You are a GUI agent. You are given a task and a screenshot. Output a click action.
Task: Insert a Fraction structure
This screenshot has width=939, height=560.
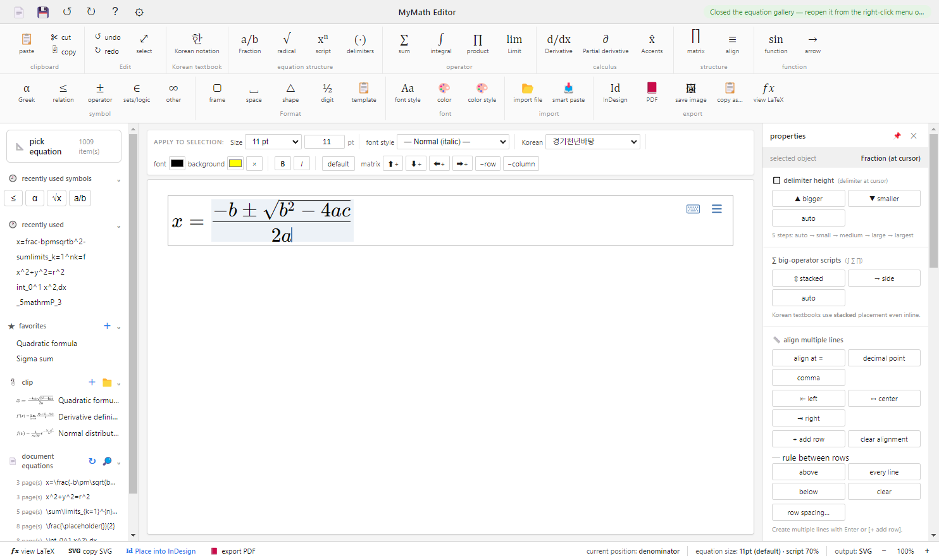tap(249, 43)
